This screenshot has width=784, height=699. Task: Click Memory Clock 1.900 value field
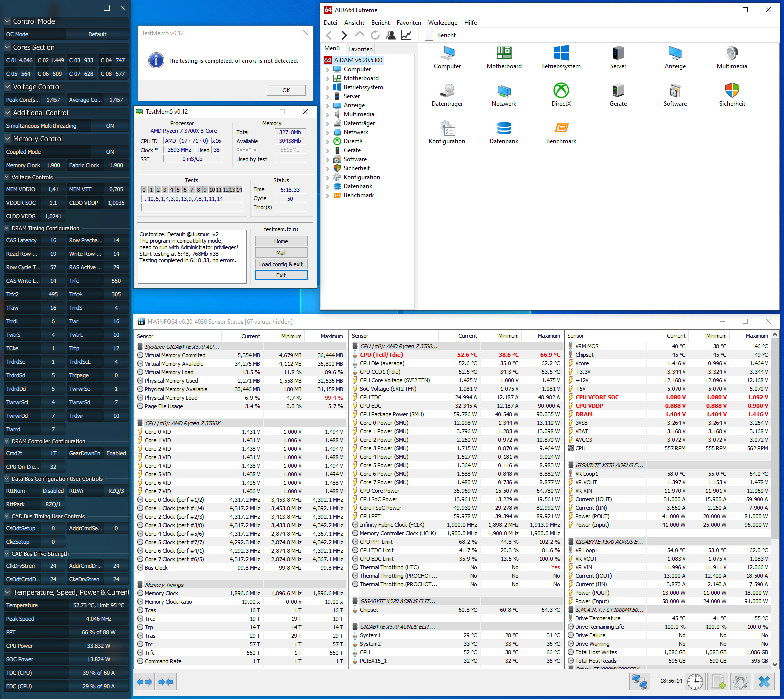pyautogui.click(x=53, y=165)
